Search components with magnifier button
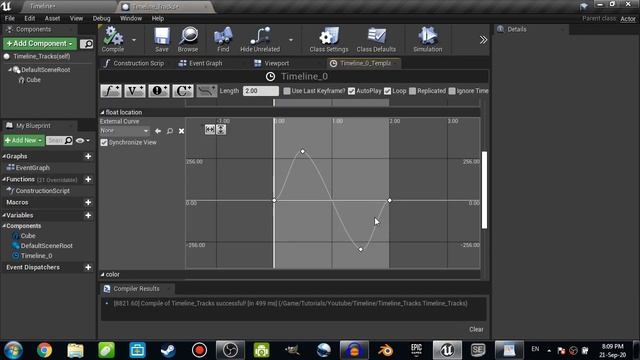 point(86,44)
